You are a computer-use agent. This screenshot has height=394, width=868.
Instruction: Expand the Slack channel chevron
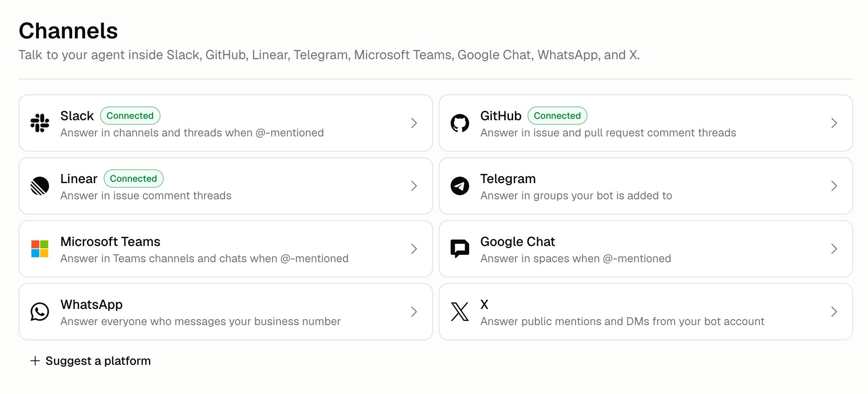point(414,123)
